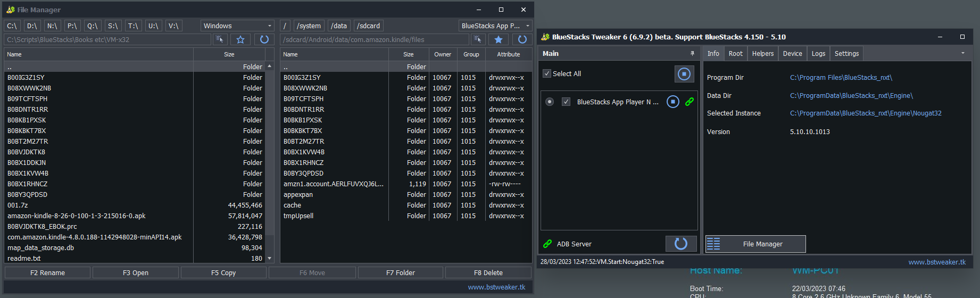This screenshot has width=980, height=298.
Task: Select the BlueStacks App Player radio button
Action: (550, 102)
